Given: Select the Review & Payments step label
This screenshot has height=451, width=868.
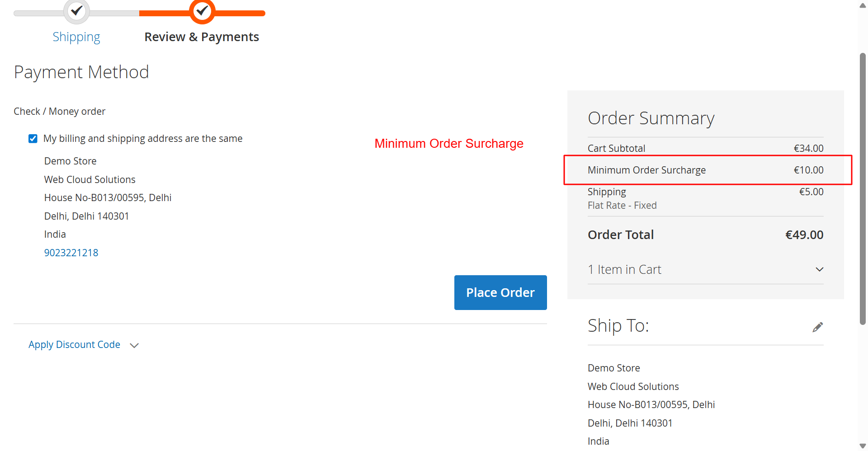Looking at the screenshot, I should tap(202, 37).
